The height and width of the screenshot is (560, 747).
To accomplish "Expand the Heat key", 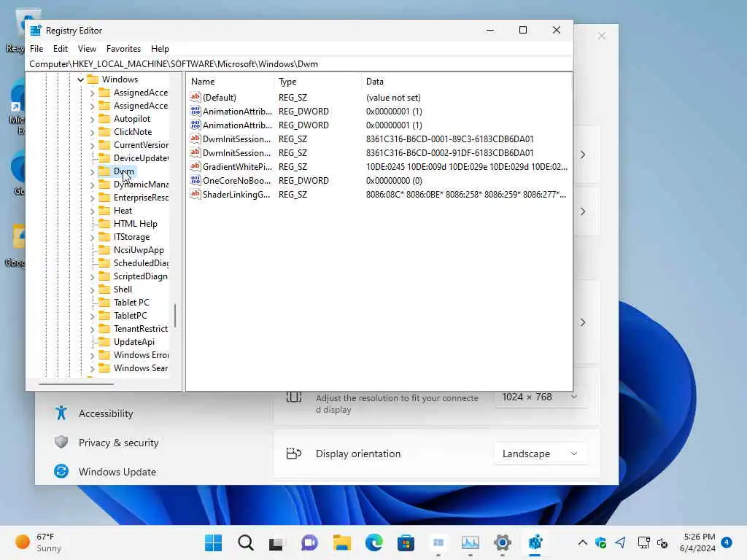I will (x=92, y=211).
